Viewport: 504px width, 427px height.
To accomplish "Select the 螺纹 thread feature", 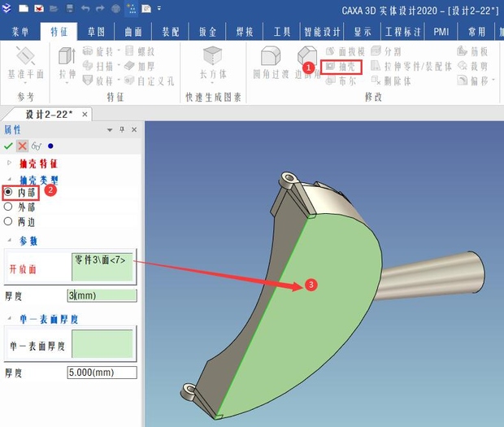I will pyautogui.click(x=140, y=51).
